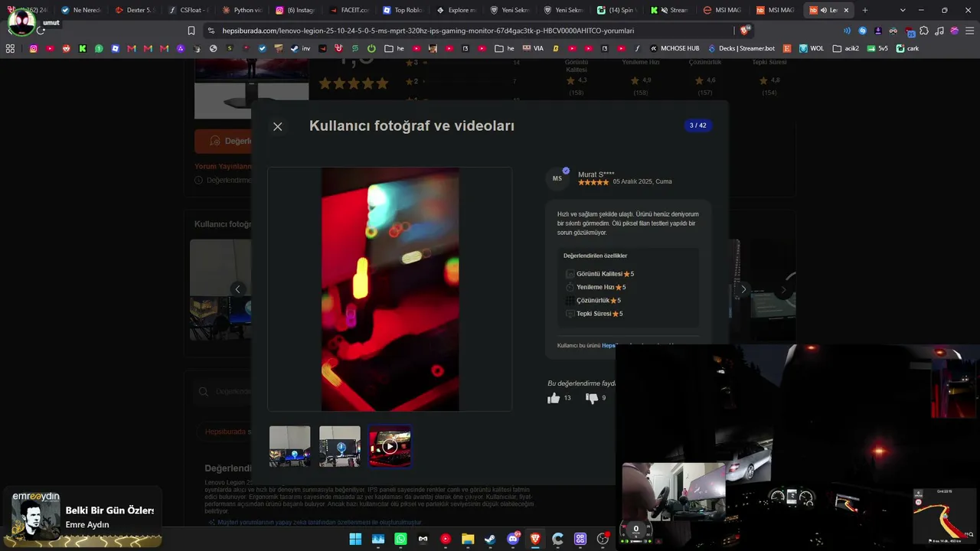Open the inv bookmark
980x551 pixels.
[x=301, y=48]
